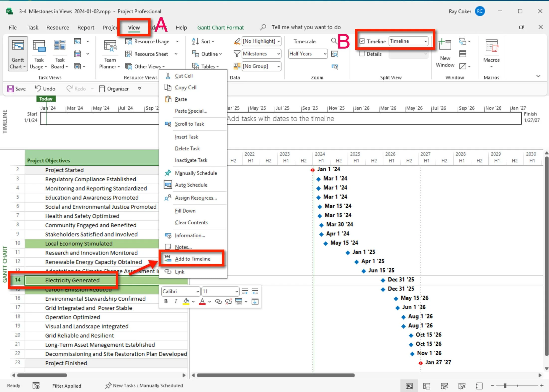Uncheck the Timeline checkbox
This screenshot has height=392, width=549.
362,41
